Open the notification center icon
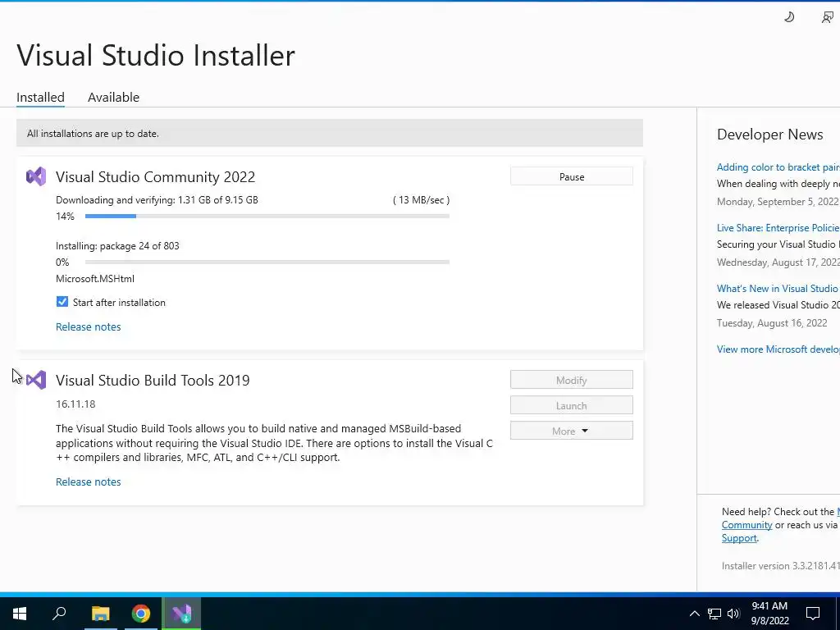 (x=813, y=614)
